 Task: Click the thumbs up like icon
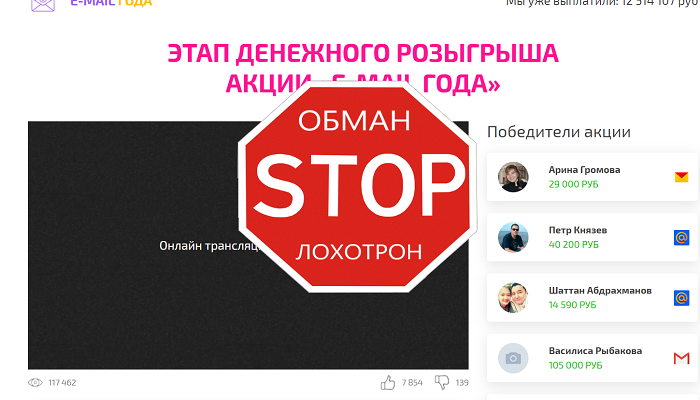[388, 383]
